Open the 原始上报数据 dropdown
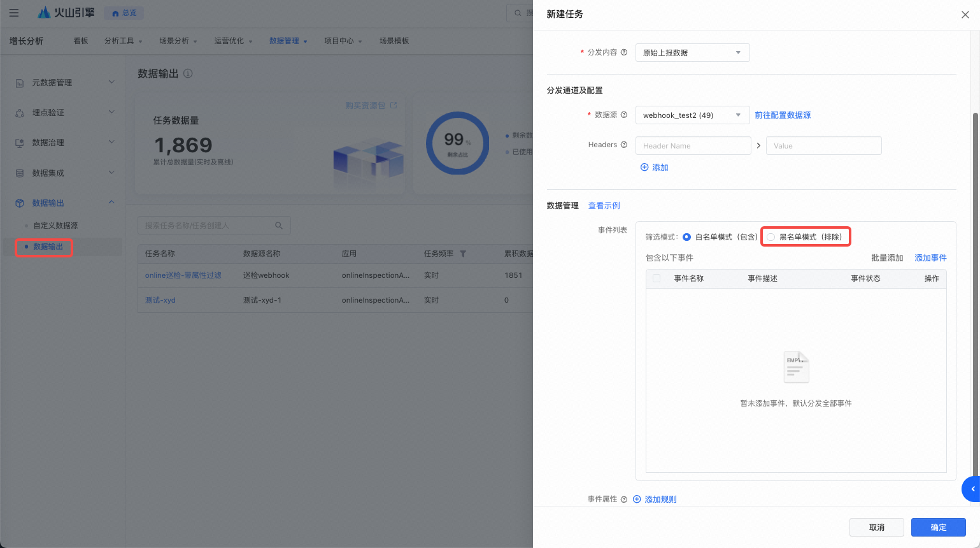Screen dimensions: 980x548 (692, 52)
